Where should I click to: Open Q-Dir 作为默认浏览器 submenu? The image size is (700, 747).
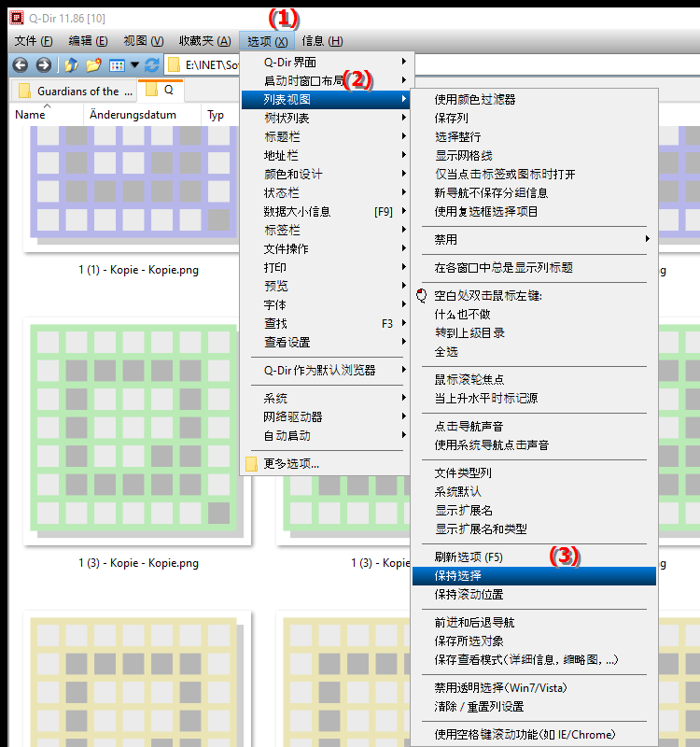326,370
